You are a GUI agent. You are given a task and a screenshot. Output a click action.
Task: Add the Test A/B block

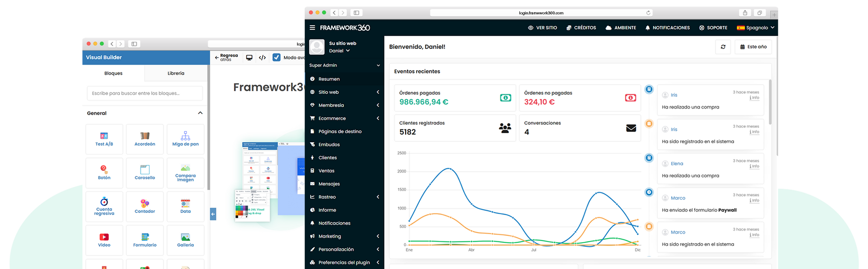click(104, 139)
